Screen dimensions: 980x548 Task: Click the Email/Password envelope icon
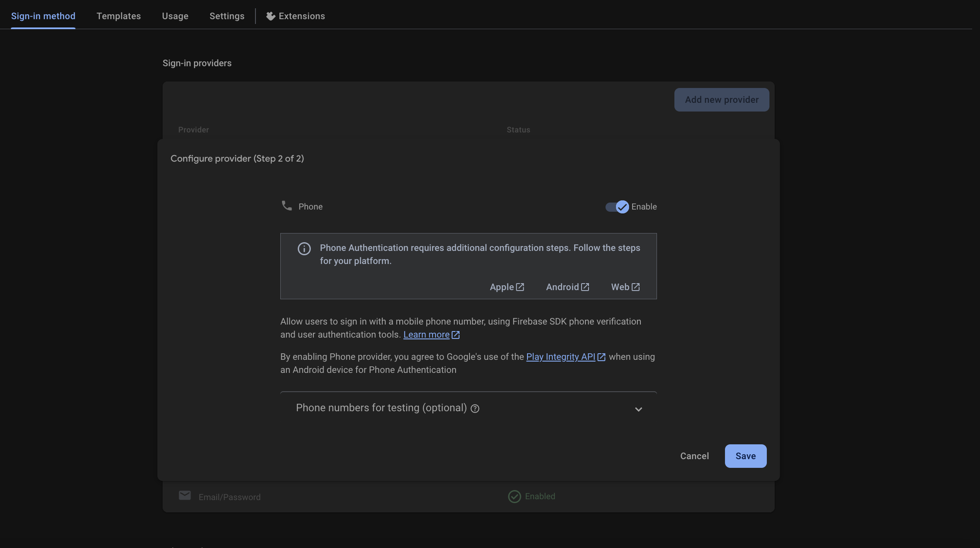(184, 495)
